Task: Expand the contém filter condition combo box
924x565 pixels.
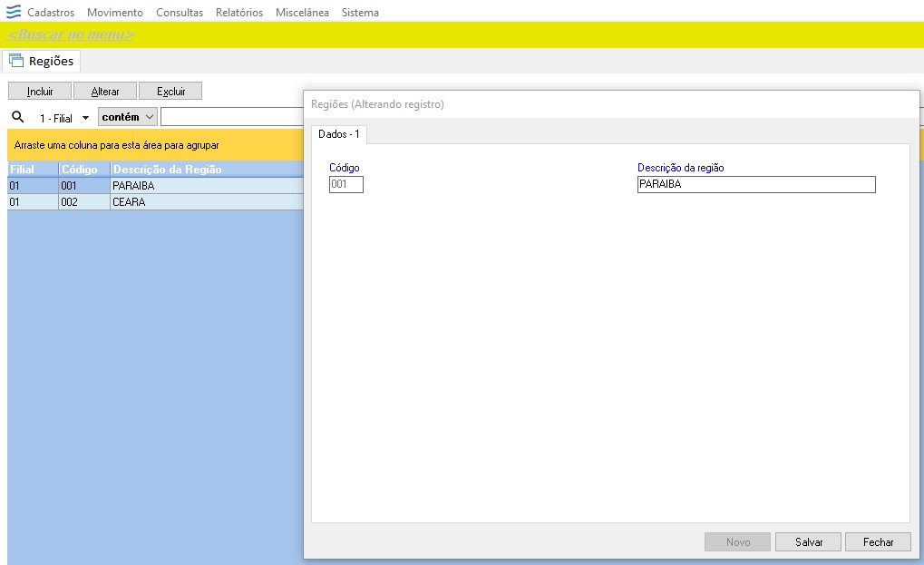Action: 127,117
